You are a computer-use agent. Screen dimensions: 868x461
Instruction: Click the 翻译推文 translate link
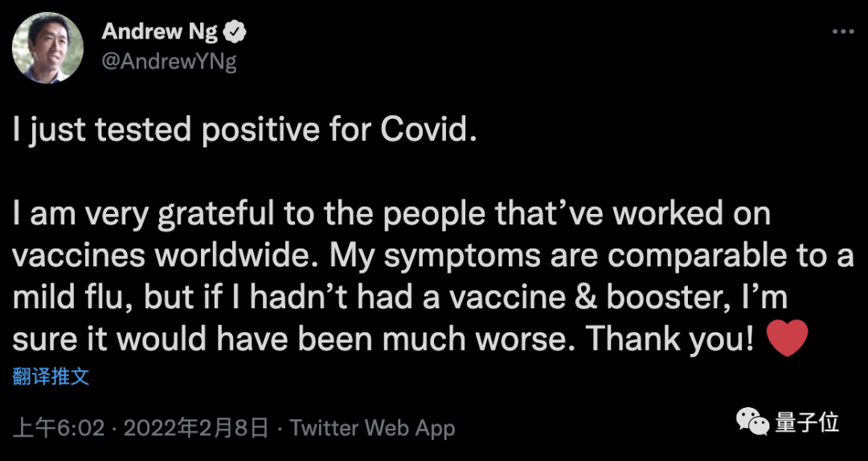tap(51, 376)
